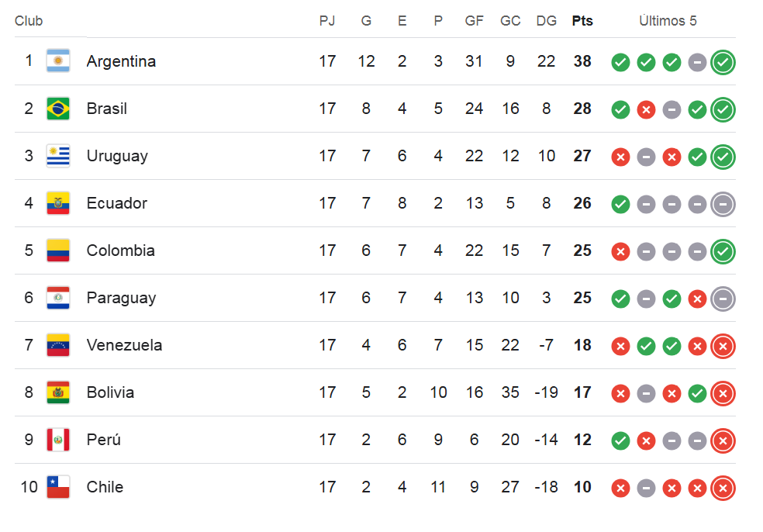The height and width of the screenshot is (532, 763).
Task: Open Argentina's highlighted latest match win icon
Action: point(723,62)
